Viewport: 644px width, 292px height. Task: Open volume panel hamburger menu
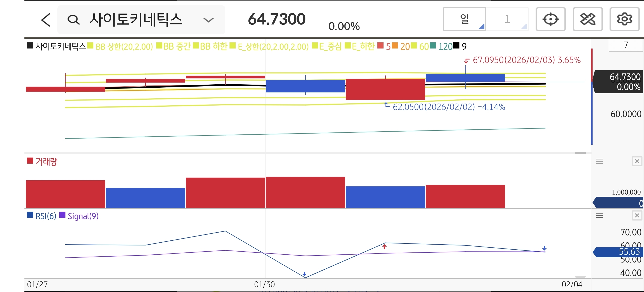(x=599, y=161)
